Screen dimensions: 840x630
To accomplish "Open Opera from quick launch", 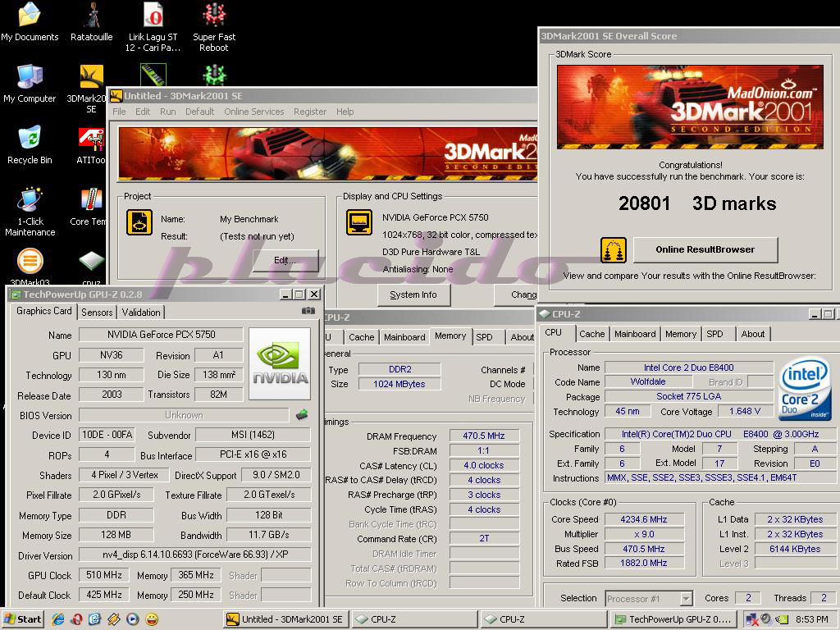I will pyautogui.click(x=76, y=619).
